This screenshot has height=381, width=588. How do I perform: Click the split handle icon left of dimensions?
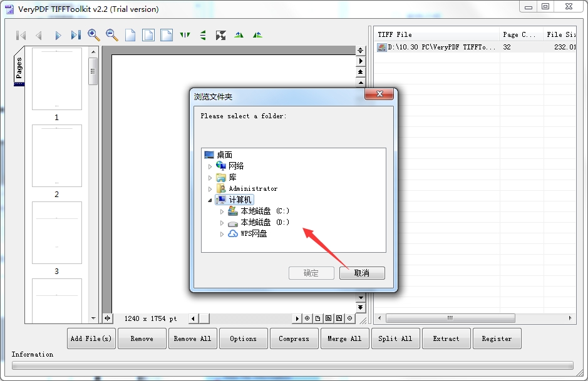pyautogui.click(x=108, y=318)
